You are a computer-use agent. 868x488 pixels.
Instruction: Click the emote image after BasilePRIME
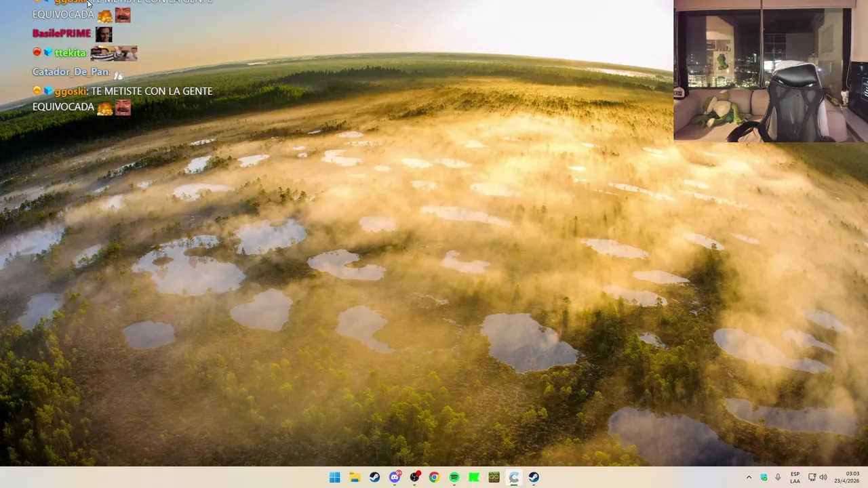(104, 34)
